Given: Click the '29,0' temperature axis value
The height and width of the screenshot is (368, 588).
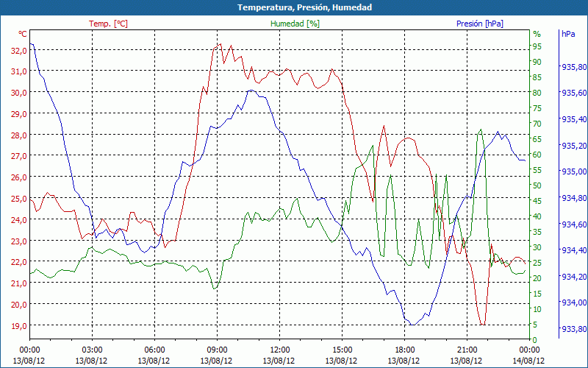Looking at the screenshot, I should coord(18,114).
